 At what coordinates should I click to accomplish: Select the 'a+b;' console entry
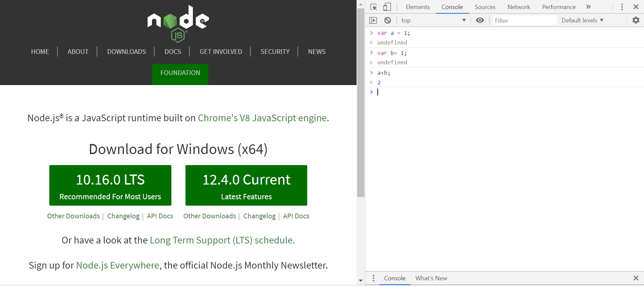[x=384, y=73]
